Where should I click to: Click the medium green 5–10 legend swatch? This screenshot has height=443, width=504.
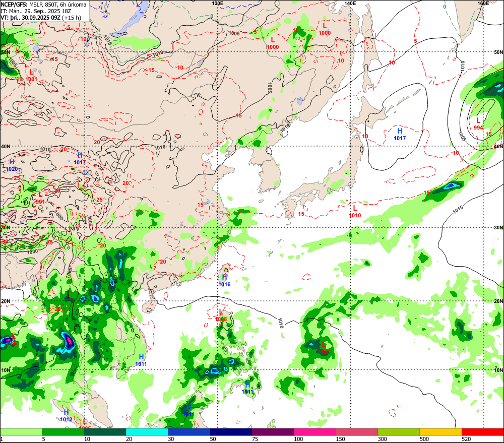(x=63, y=432)
